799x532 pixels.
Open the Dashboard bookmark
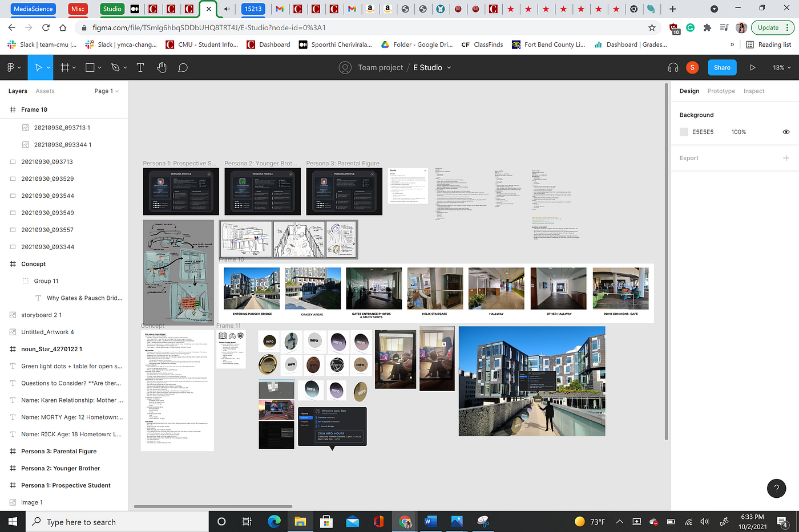tap(268, 44)
